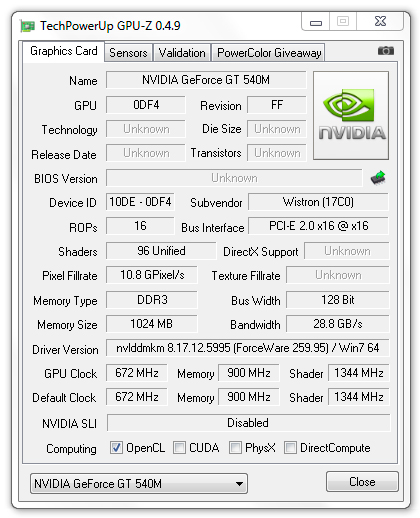Toggle the CUDA checkbox

pos(179,448)
